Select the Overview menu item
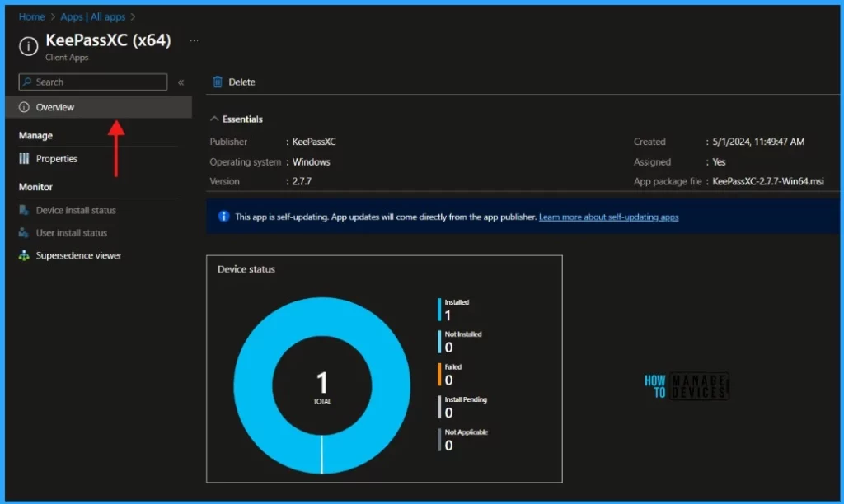 (99, 107)
